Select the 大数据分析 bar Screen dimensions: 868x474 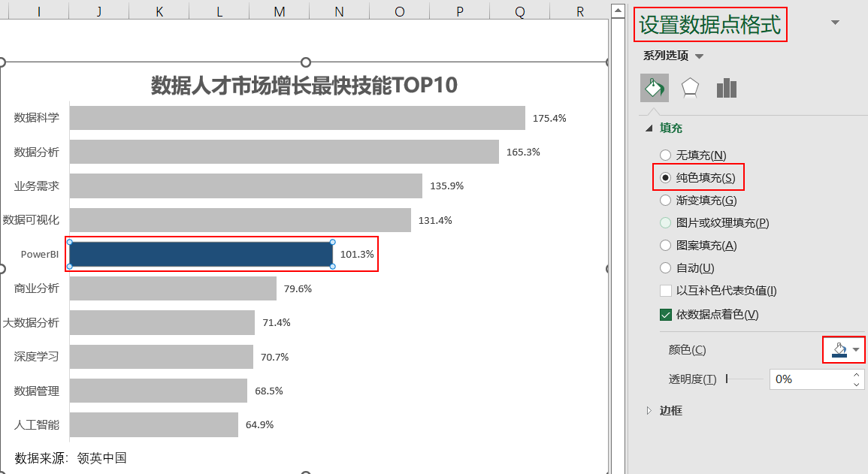click(x=162, y=322)
